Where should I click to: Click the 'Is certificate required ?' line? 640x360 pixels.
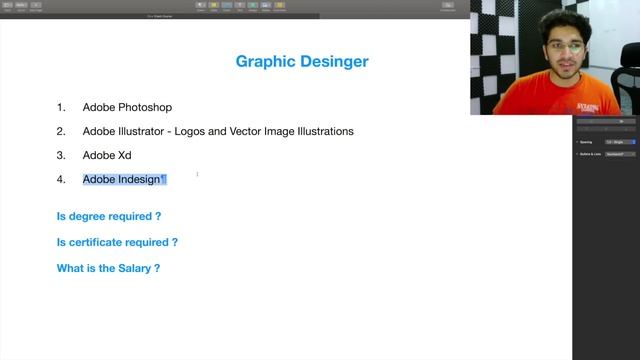(117, 242)
